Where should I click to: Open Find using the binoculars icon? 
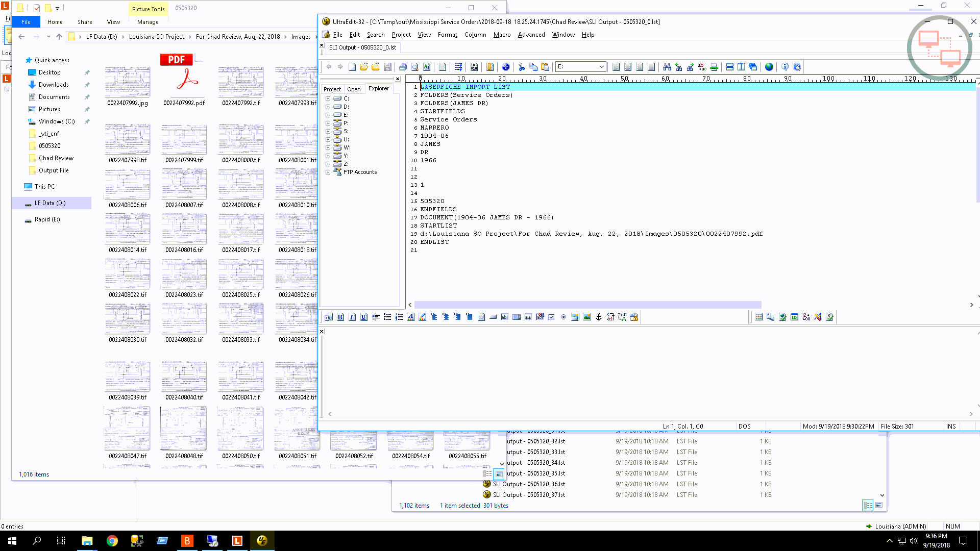(666, 67)
